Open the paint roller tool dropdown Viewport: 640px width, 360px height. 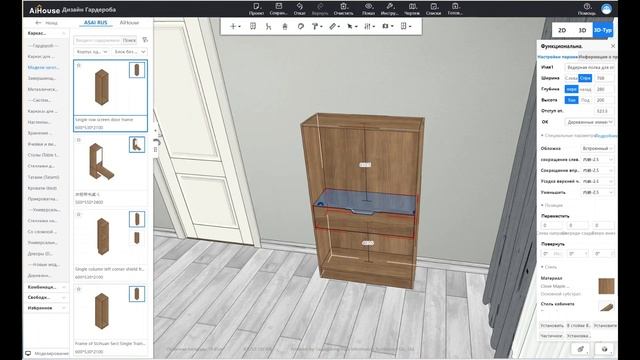click(x=317, y=26)
